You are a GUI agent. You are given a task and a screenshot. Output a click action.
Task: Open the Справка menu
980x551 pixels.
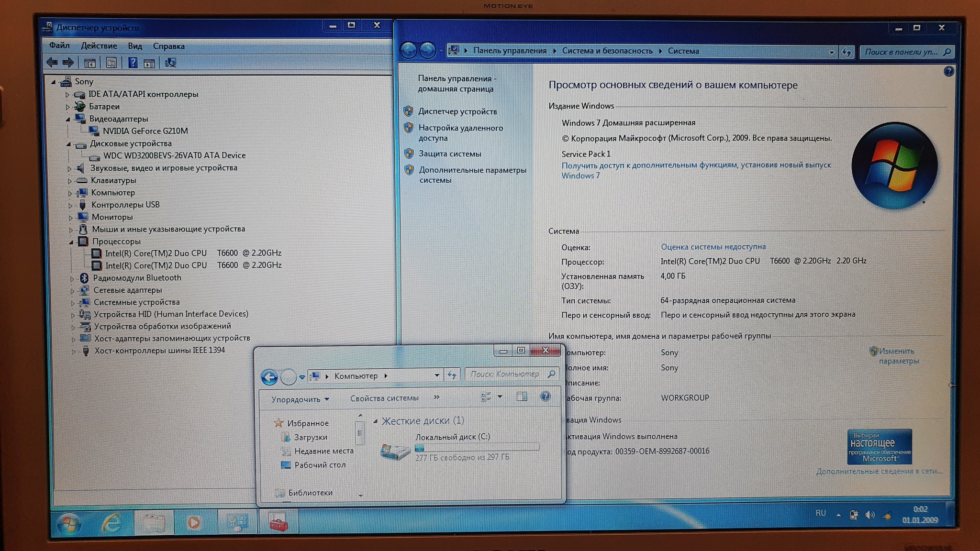point(168,46)
